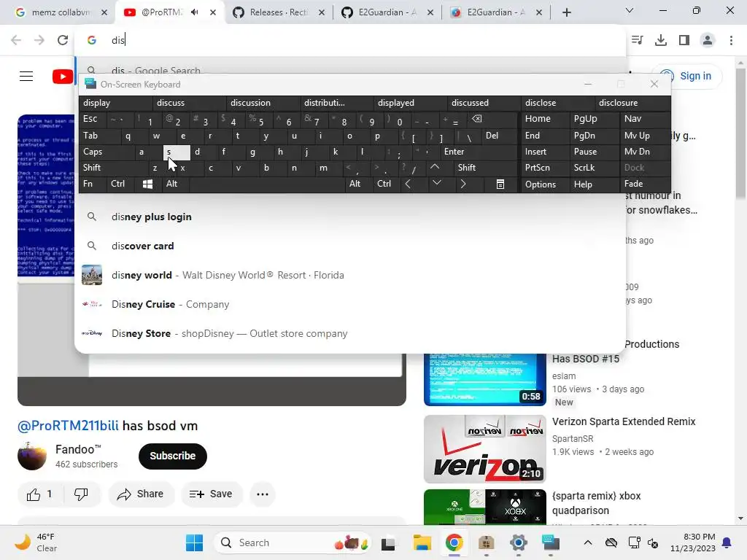Click the YouTube logo
This screenshot has height=560, width=747.
coord(63,76)
